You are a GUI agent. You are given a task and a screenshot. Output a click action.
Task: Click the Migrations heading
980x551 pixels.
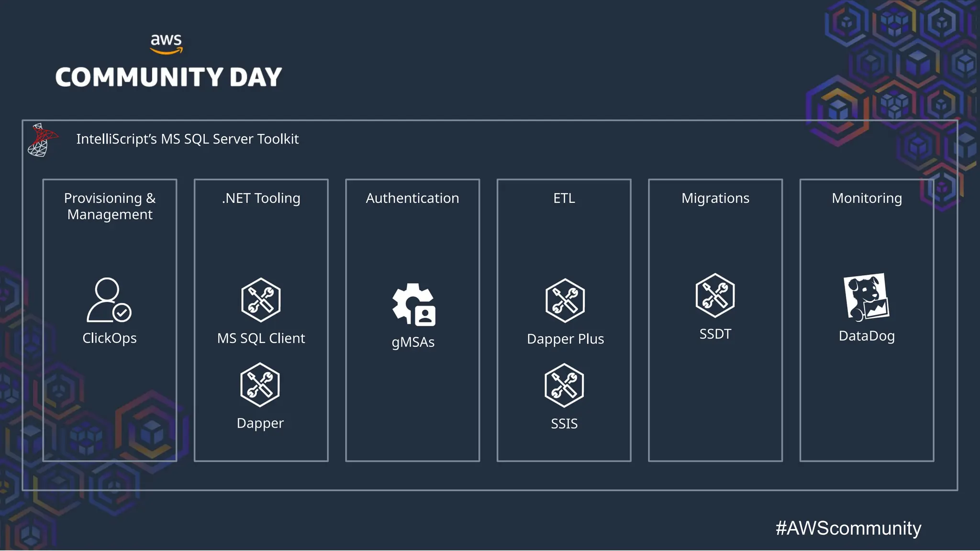pos(715,198)
